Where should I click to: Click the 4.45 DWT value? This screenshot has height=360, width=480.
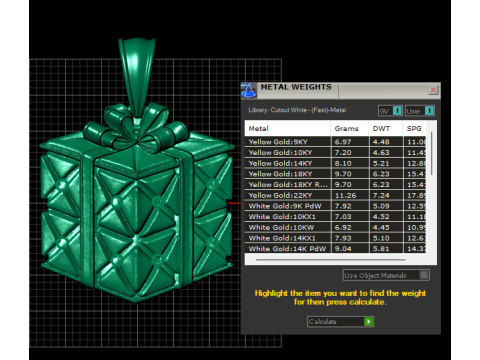point(381,227)
